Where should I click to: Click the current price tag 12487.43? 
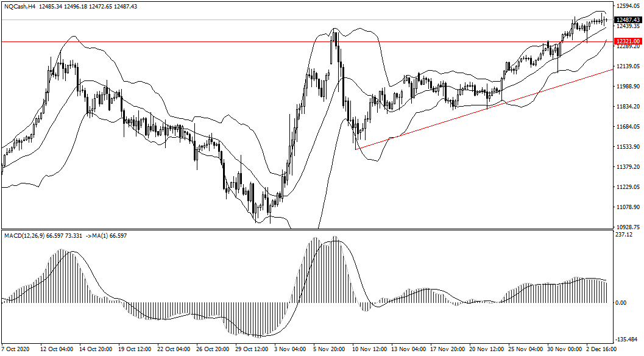click(627, 20)
